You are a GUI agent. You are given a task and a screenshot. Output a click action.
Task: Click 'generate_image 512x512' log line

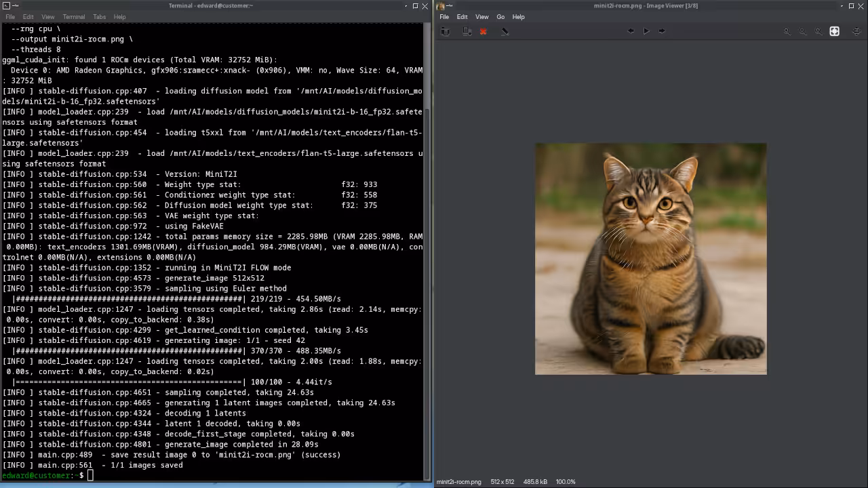click(x=134, y=278)
